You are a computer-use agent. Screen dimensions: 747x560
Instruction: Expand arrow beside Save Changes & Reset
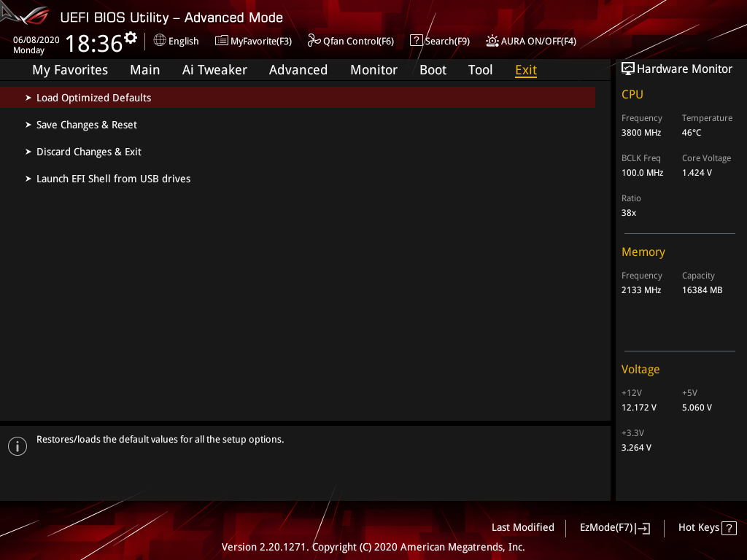point(28,125)
